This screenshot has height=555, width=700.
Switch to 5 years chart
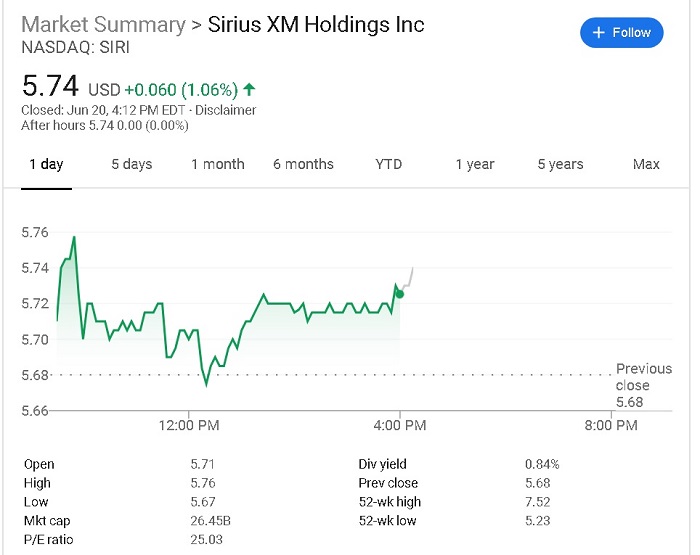click(560, 164)
